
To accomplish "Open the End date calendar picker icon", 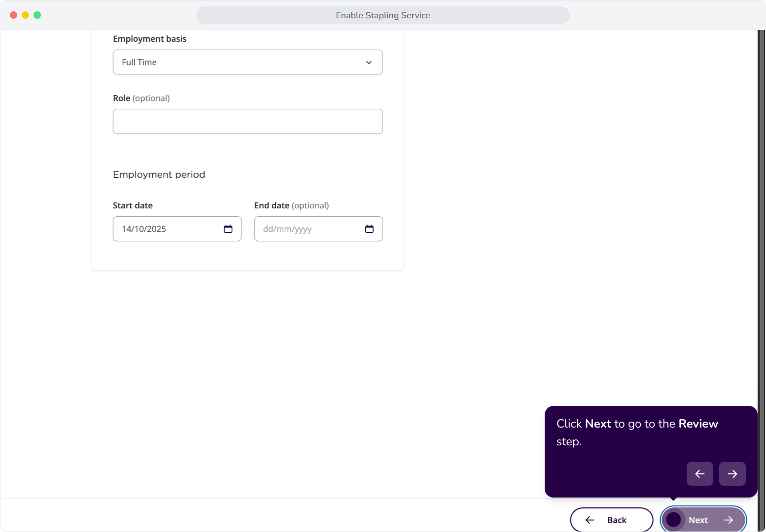I will [x=369, y=229].
